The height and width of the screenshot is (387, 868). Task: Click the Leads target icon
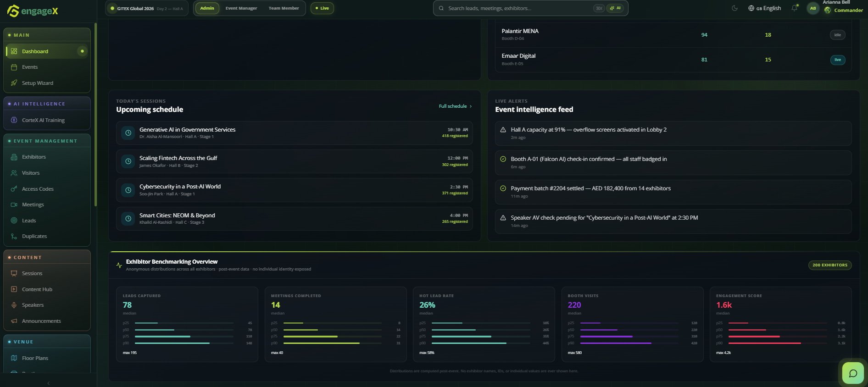coord(14,221)
